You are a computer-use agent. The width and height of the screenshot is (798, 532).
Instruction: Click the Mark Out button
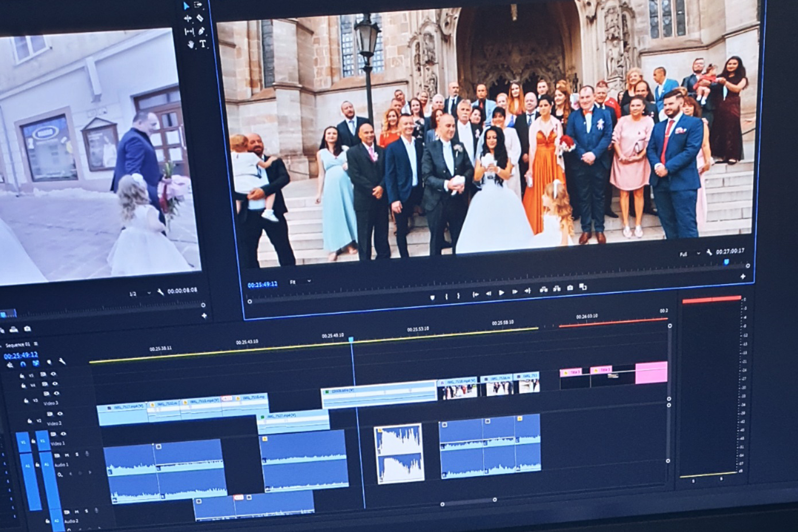458,296
